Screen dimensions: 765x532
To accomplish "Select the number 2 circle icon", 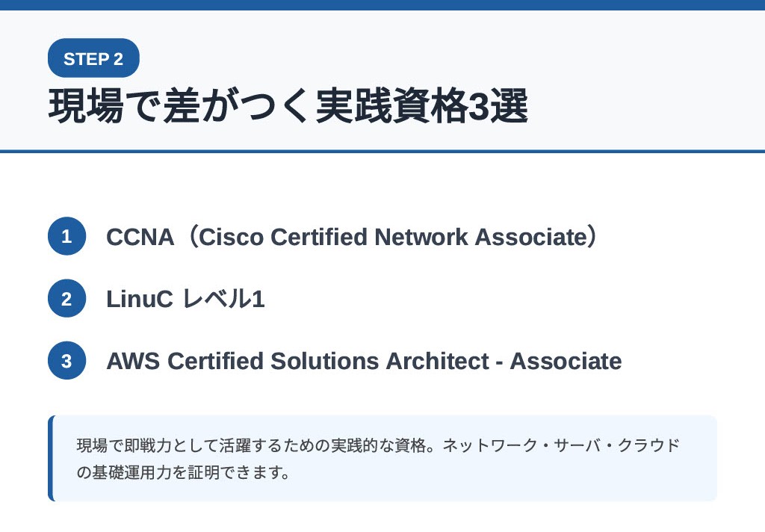I will click(x=66, y=298).
